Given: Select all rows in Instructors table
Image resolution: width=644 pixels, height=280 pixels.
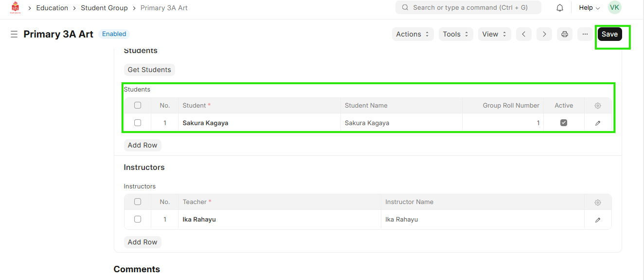Looking at the screenshot, I should click(x=138, y=202).
